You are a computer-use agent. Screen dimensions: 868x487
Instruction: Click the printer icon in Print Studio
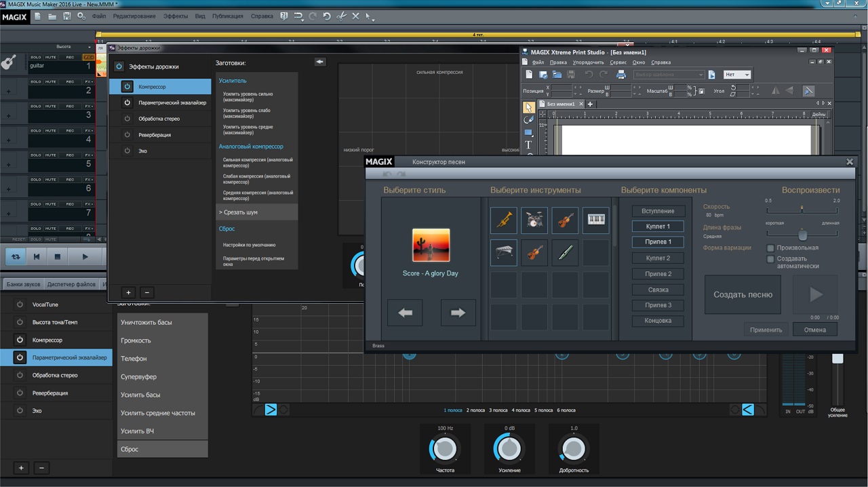tap(620, 75)
